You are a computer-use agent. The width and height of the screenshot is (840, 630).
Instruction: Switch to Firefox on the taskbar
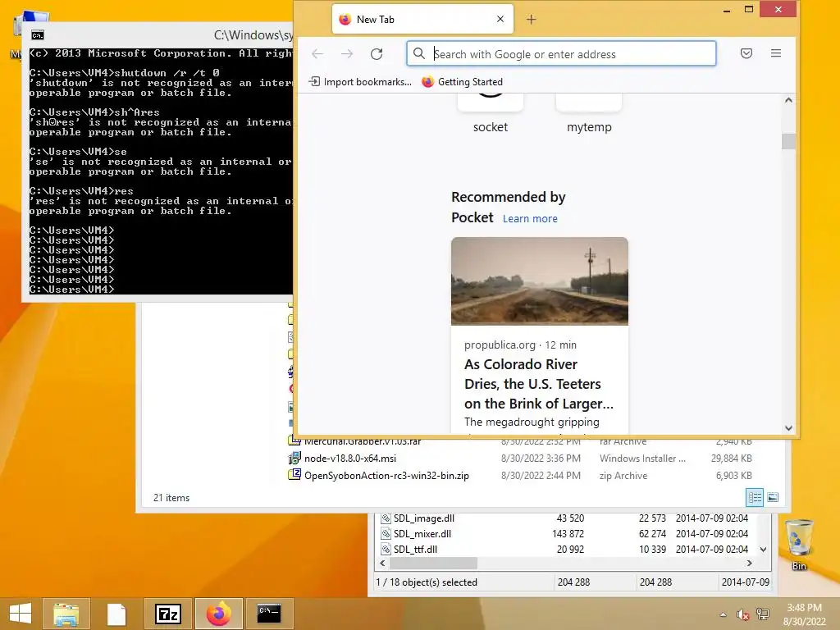218,614
